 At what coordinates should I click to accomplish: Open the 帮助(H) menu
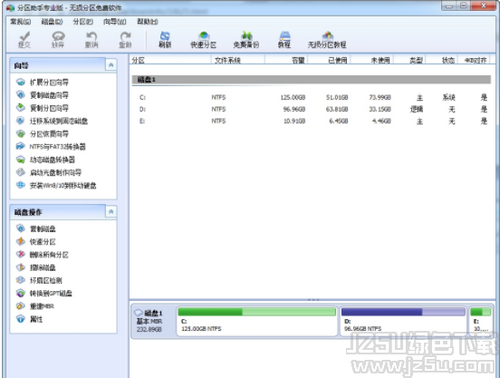147,22
